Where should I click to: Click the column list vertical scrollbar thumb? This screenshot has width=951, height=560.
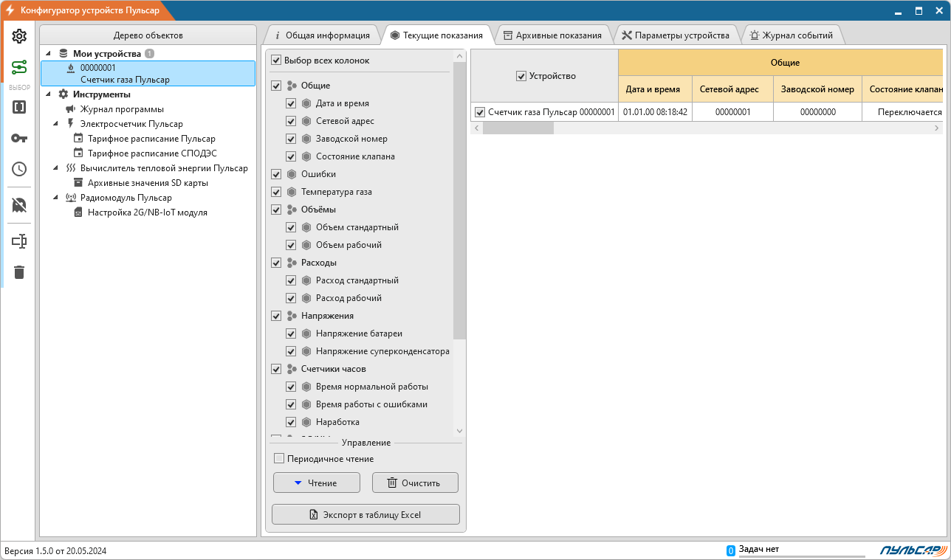tap(459, 199)
